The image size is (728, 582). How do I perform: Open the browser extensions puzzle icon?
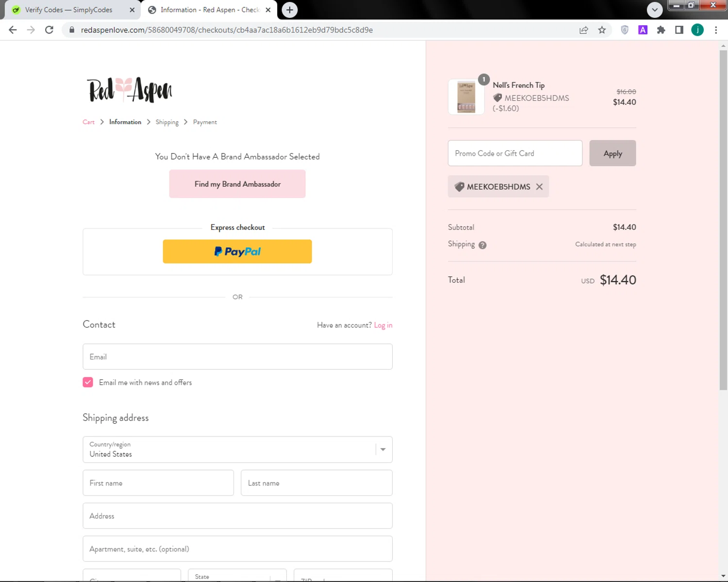coord(661,30)
